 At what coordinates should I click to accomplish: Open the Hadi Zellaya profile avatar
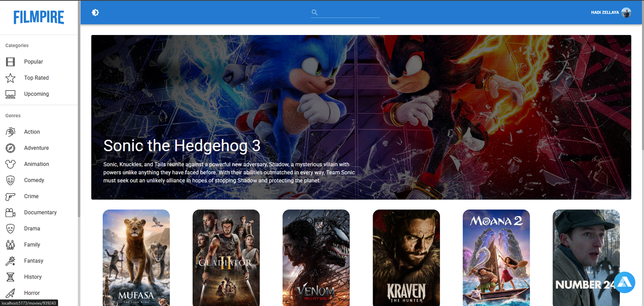pos(626,12)
